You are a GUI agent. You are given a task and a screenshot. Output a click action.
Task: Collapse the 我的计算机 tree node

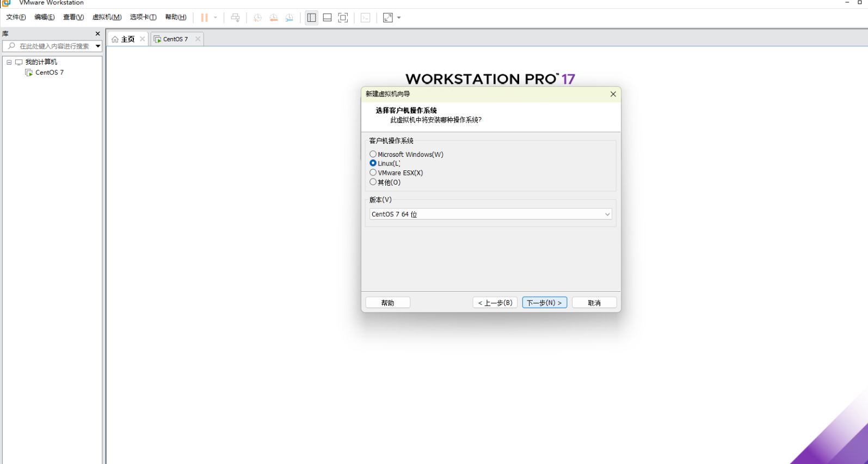(x=9, y=62)
